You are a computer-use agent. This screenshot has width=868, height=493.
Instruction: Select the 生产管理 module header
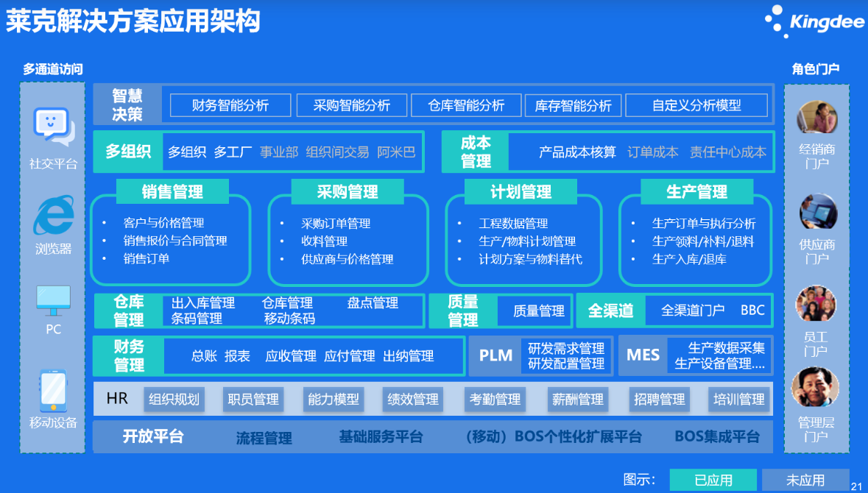click(x=696, y=192)
